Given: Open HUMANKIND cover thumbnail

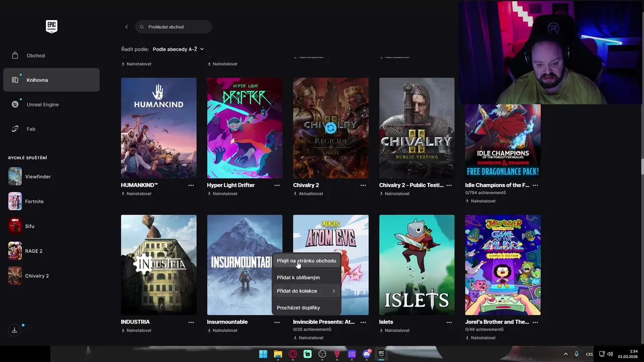Looking at the screenshot, I should [x=158, y=128].
